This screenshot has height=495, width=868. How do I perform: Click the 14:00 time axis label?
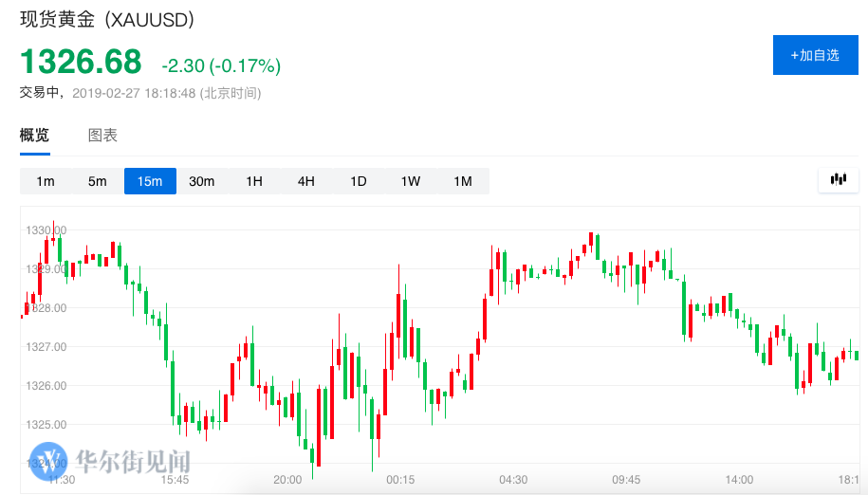[740, 480]
